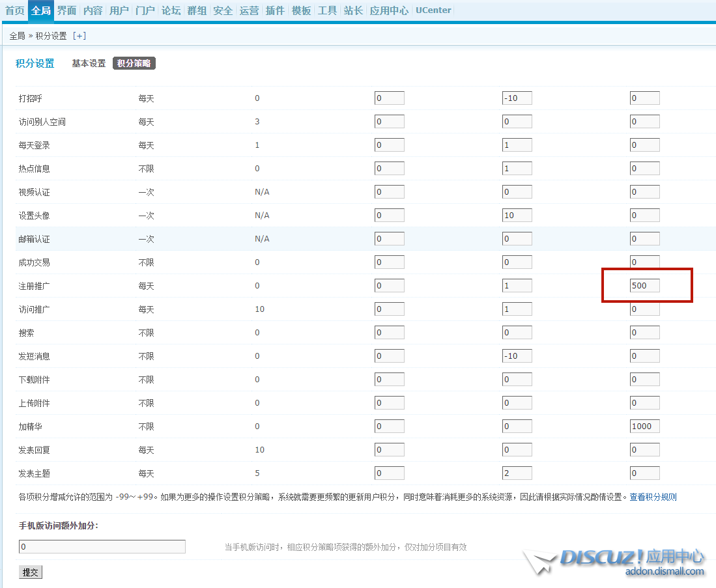Click the 设置头像 field containing 10
The height and width of the screenshot is (588, 716).
point(517,215)
